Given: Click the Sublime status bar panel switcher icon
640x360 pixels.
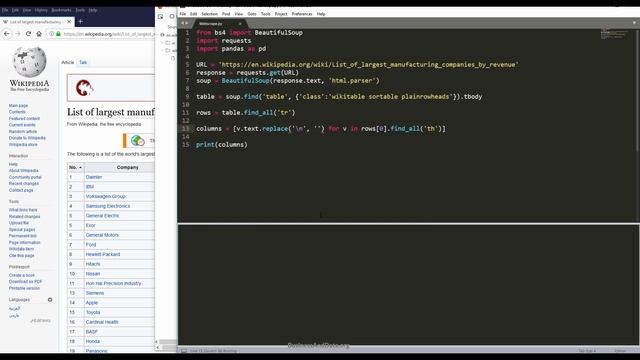Looking at the screenshot, I should click(184, 351).
